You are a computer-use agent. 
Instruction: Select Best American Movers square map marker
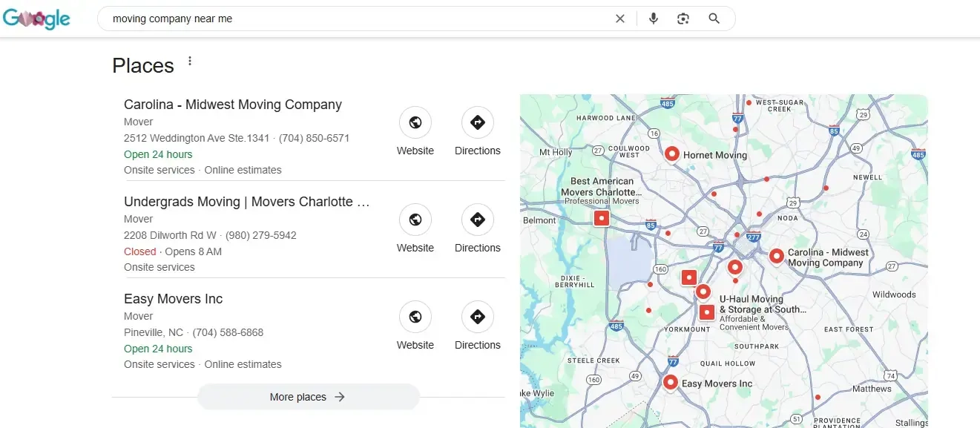[x=602, y=218]
